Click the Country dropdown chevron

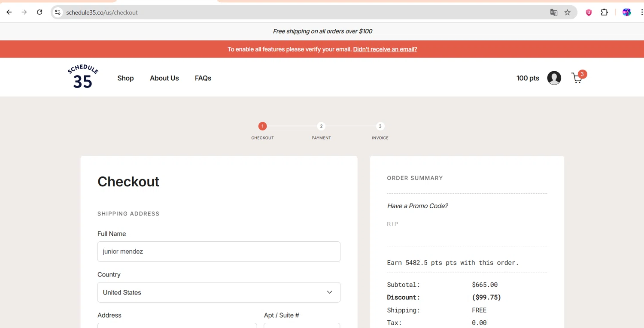(330, 292)
